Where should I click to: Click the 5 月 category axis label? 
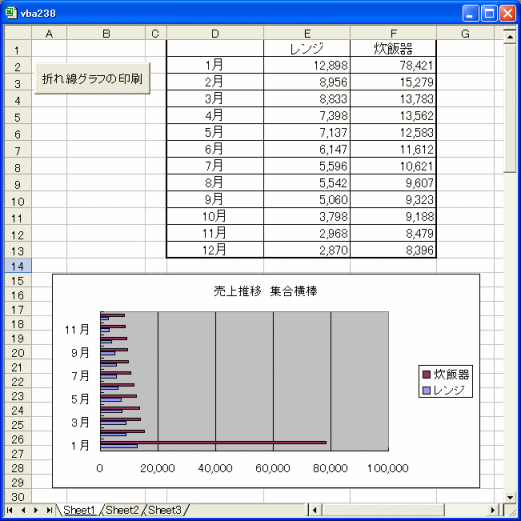coord(80,399)
